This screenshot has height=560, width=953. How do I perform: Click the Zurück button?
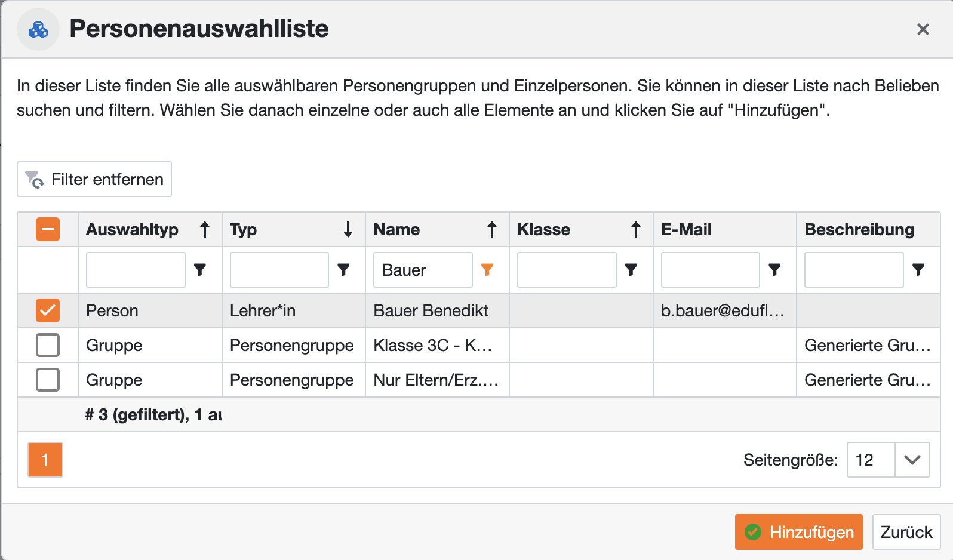[906, 532]
